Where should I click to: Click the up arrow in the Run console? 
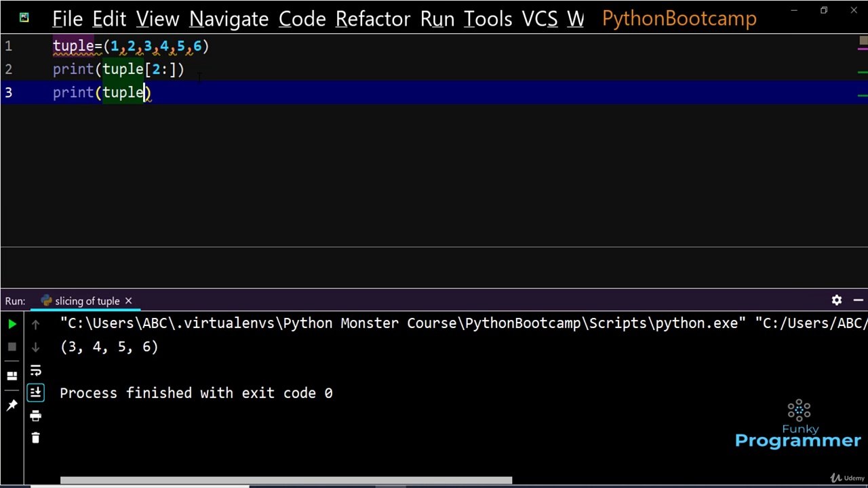(35, 325)
